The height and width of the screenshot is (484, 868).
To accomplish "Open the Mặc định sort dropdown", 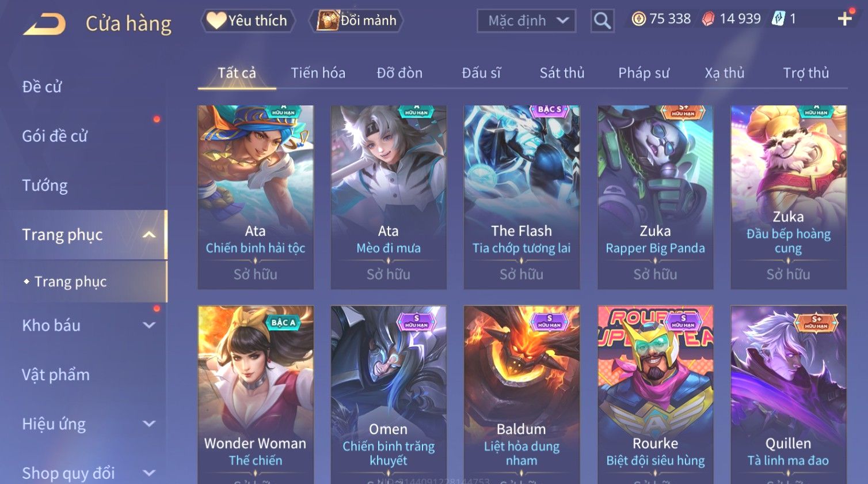I will [526, 21].
